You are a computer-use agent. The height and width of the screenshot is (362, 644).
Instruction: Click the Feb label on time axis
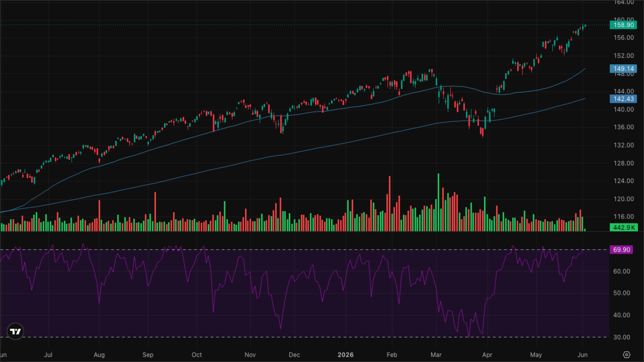[x=392, y=355]
